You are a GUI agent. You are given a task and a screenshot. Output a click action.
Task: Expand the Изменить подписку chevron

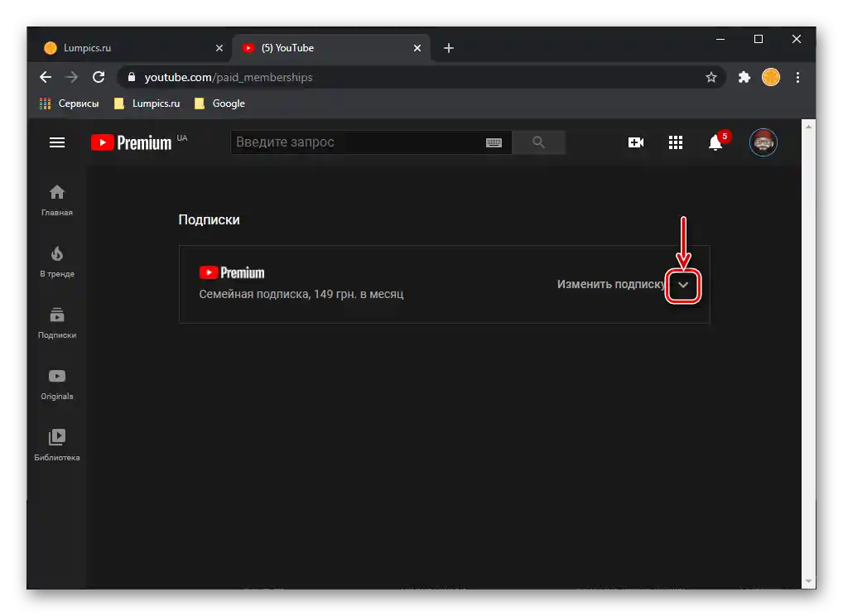pos(683,285)
